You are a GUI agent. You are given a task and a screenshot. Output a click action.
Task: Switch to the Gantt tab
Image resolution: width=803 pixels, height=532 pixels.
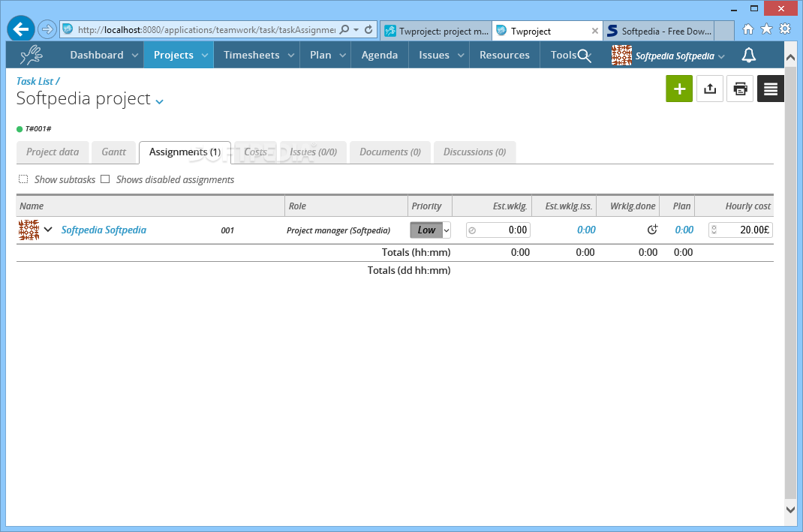tap(113, 152)
